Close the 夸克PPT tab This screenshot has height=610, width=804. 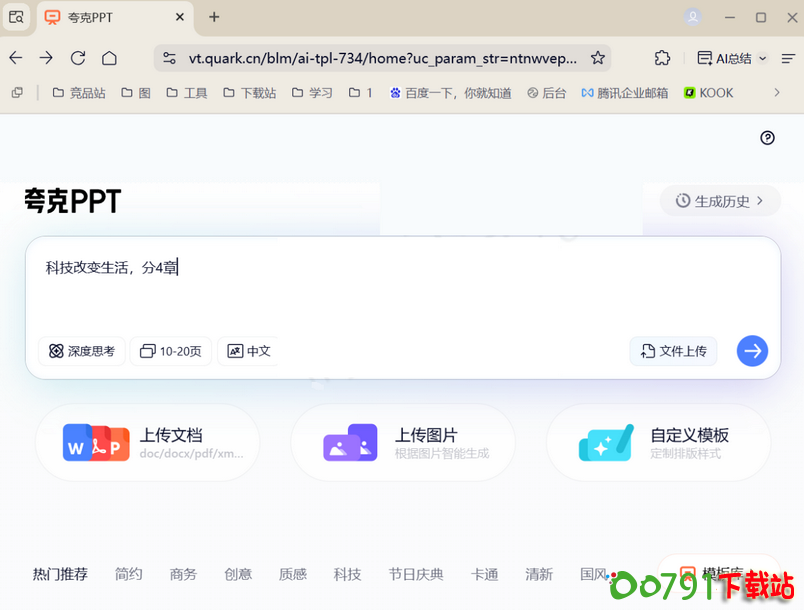coord(179,17)
